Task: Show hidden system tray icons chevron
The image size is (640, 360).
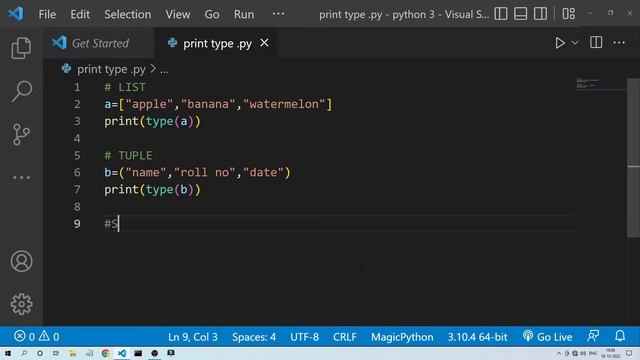Action: [x=558, y=353]
